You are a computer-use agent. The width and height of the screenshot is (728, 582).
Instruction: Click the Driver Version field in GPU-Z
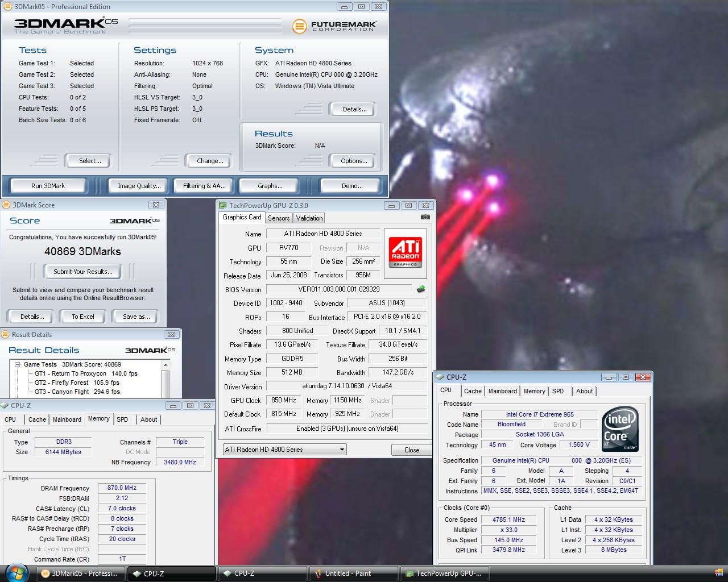coord(347,386)
